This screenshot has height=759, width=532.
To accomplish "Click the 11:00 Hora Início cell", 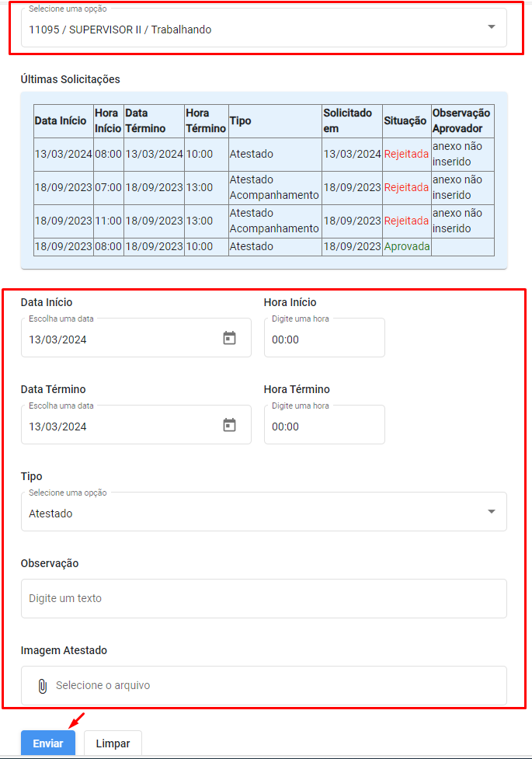I will tap(109, 221).
